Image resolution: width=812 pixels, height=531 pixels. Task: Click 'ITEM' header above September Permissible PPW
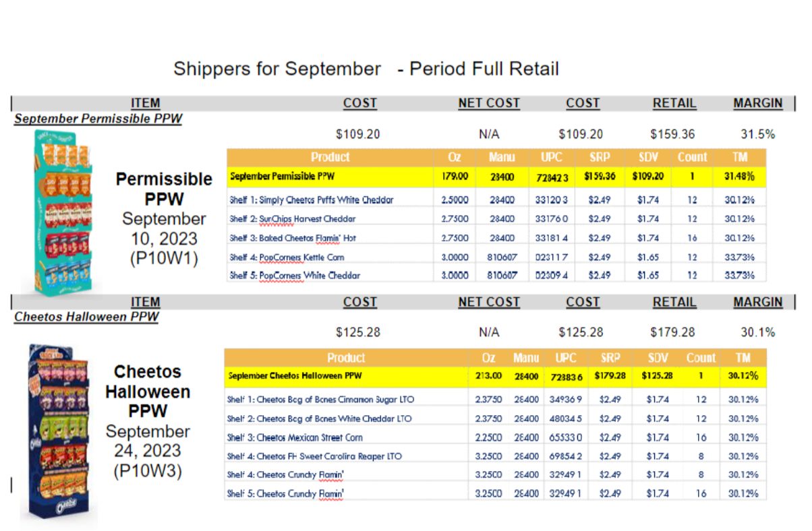pos(146,103)
